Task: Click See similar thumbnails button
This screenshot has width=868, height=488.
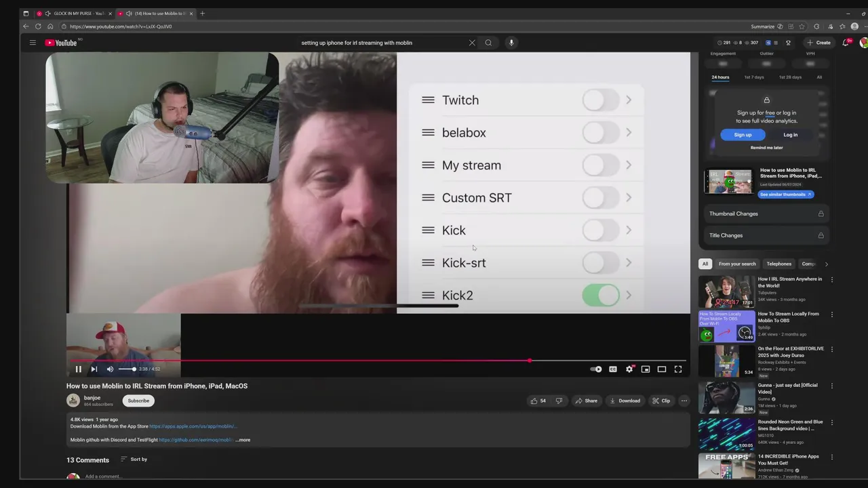Action: click(785, 195)
